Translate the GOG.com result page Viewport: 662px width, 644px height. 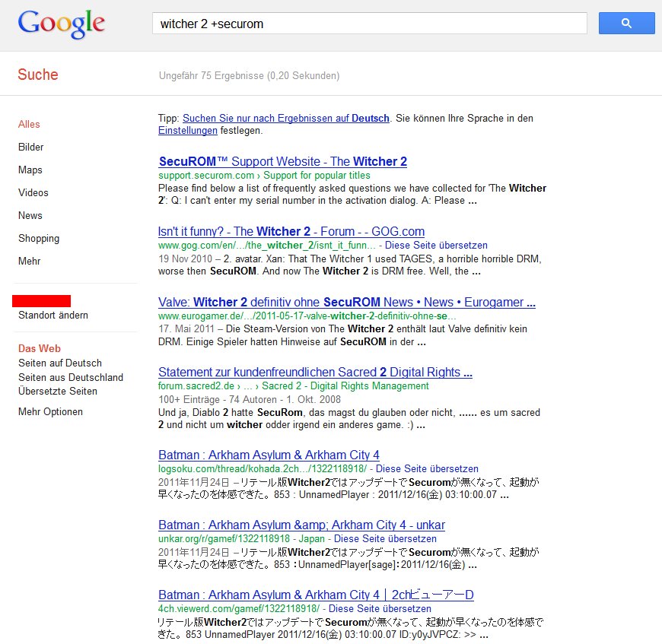(436, 246)
